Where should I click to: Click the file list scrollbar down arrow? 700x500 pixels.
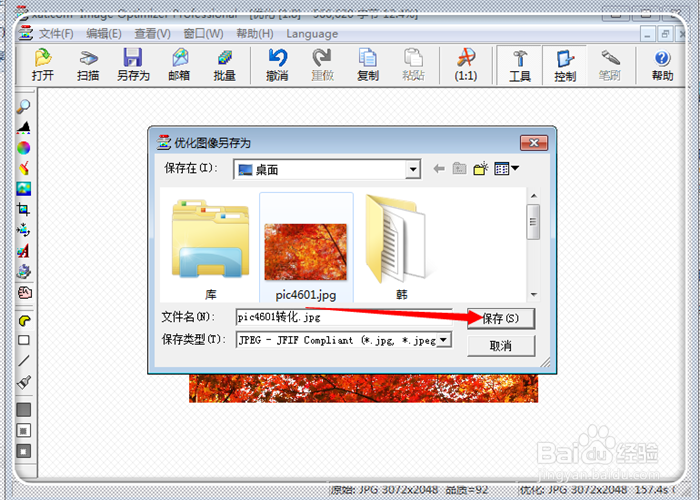pos(533,295)
